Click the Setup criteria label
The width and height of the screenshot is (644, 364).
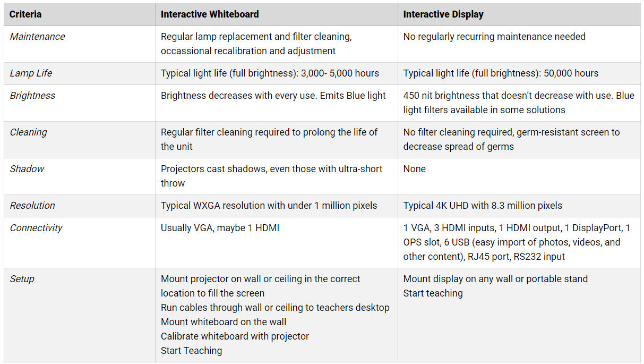click(22, 279)
